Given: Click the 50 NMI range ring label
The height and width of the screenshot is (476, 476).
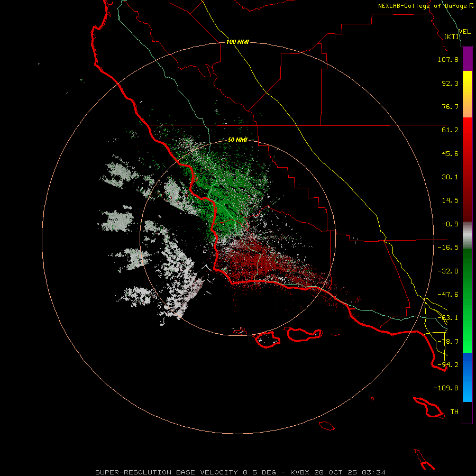Looking at the screenshot, I should pyautogui.click(x=237, y=140).
